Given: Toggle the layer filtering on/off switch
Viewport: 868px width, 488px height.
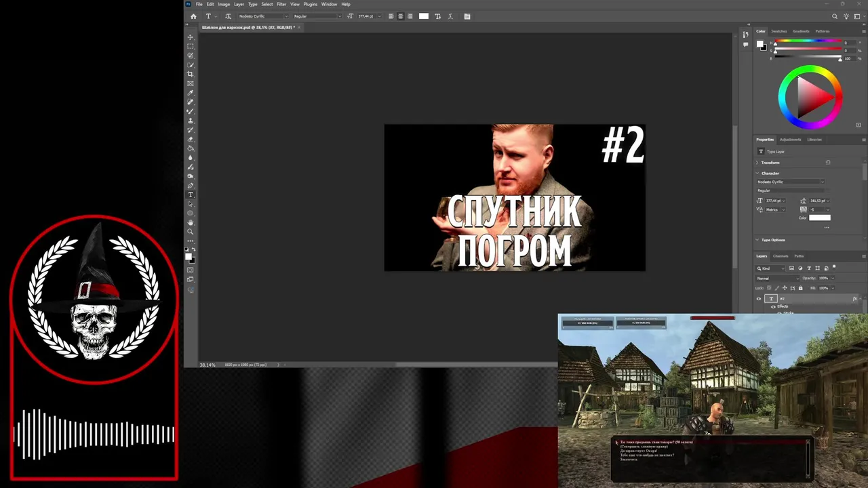Looking at the screenshot, I should 835,268.
